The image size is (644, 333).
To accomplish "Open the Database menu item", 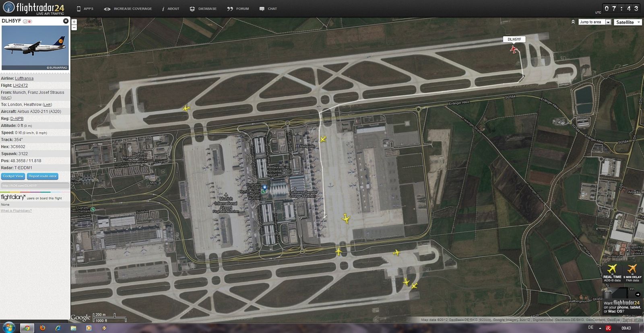I will click(x=203, y=8).
